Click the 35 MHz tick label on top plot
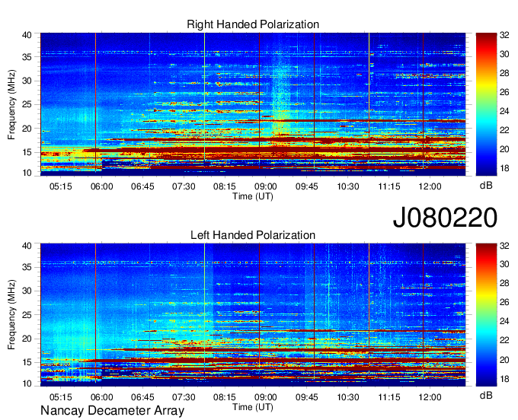 point(27,57)
